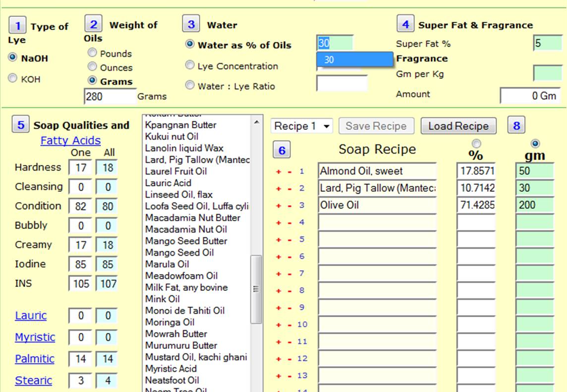Click the step 6 Soap Recipe icon
The image size is (567, 392).
(x=282, y=150)
